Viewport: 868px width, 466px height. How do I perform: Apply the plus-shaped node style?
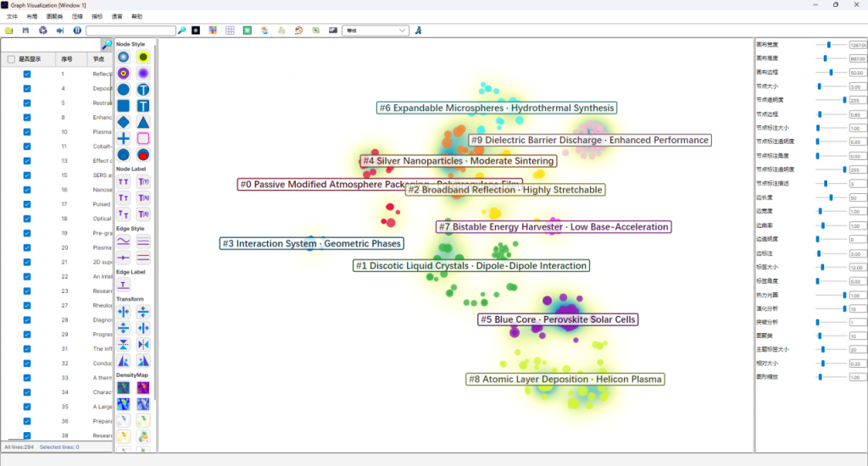(124, 138)
